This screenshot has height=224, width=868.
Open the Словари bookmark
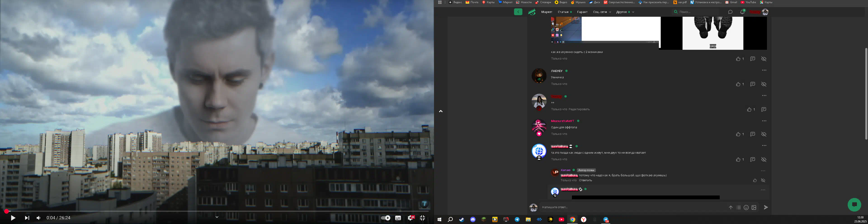point(543,2)
